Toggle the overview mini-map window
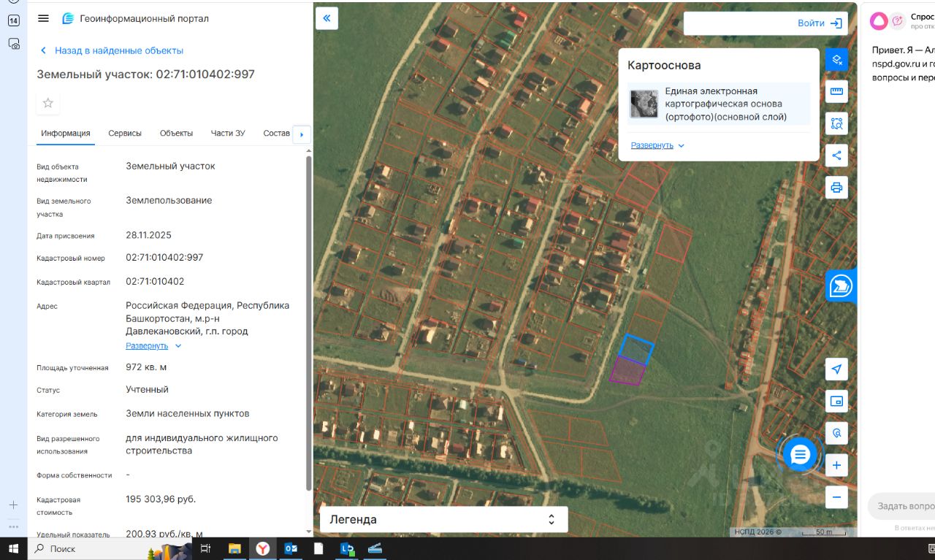 (x=836, y=401)
